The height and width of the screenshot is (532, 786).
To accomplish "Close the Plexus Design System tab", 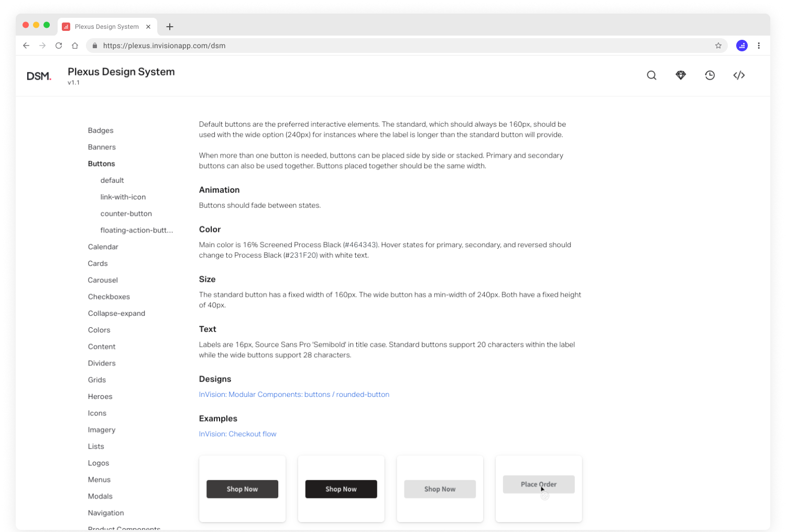I will click(x=148, y=27).
